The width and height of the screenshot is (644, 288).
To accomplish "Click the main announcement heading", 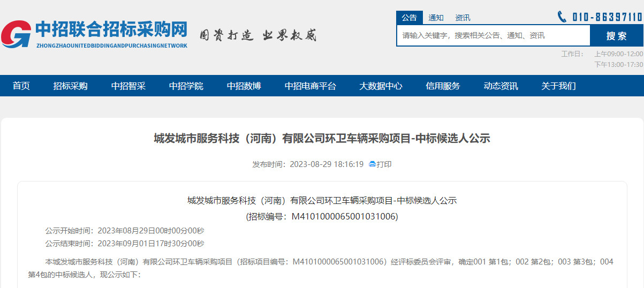I will tap(322, 139).
